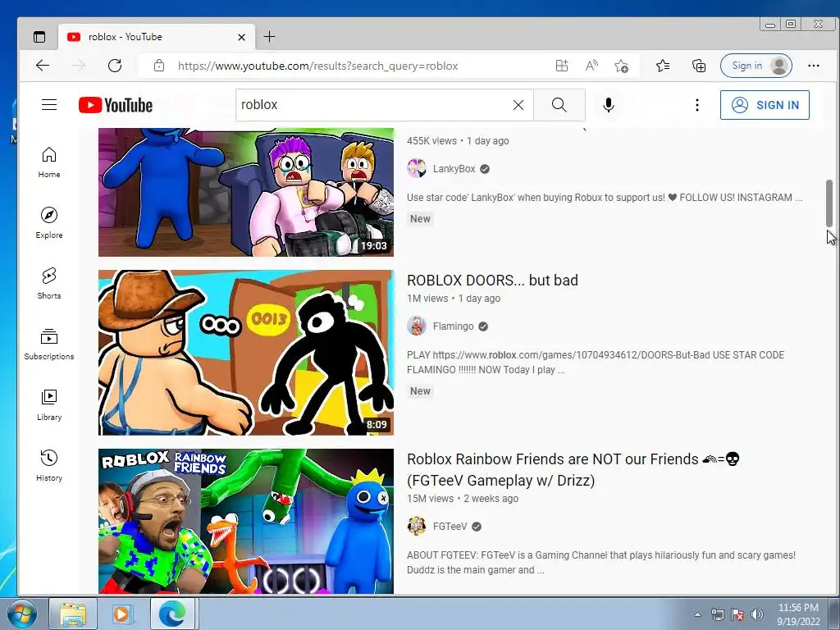Select the roblox - YouTube tab
The width and height of the screenshot is (840, 630).
click(x=157, y=37)
